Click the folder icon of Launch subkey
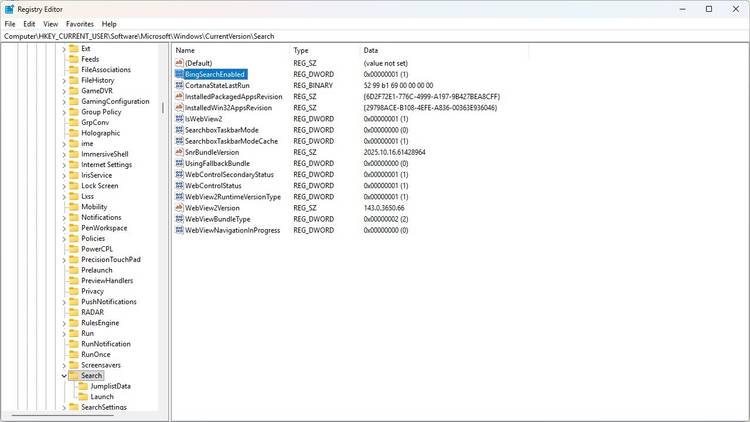The width and height of the screenshot is (750, 422). pos(83,397)
